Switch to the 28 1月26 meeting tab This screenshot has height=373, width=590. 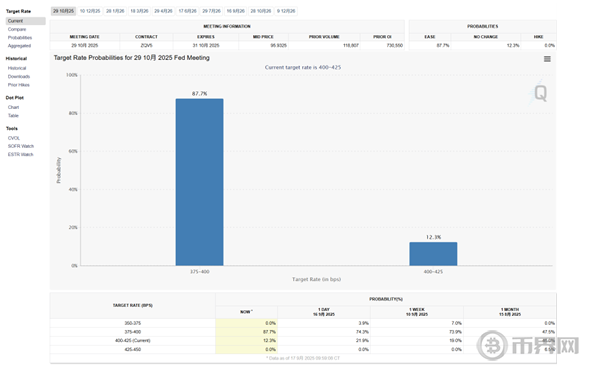click(115, 11)
